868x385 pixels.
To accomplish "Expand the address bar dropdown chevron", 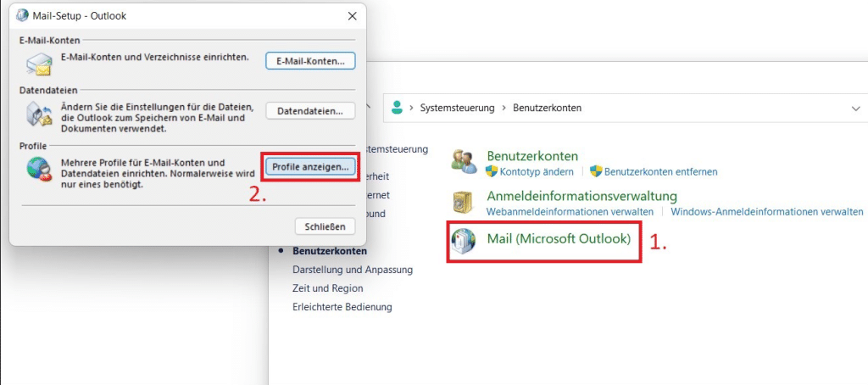I will coord(854,109).
